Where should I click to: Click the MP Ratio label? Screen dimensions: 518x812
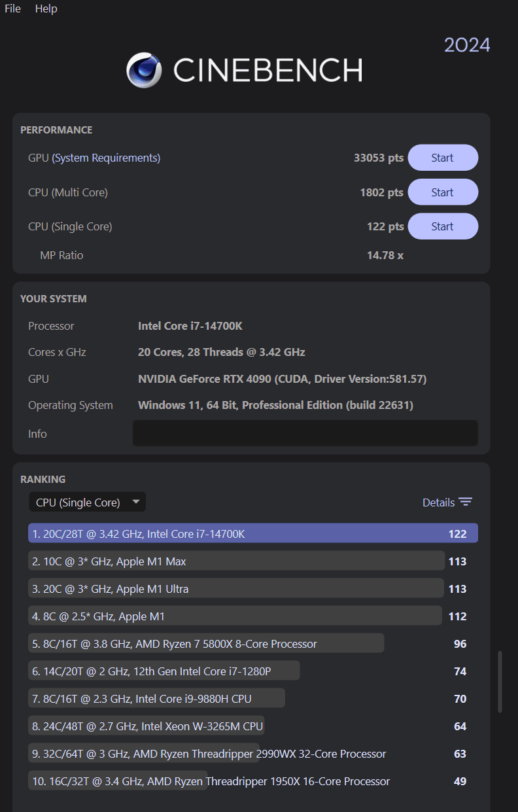(x=61, y=255)
